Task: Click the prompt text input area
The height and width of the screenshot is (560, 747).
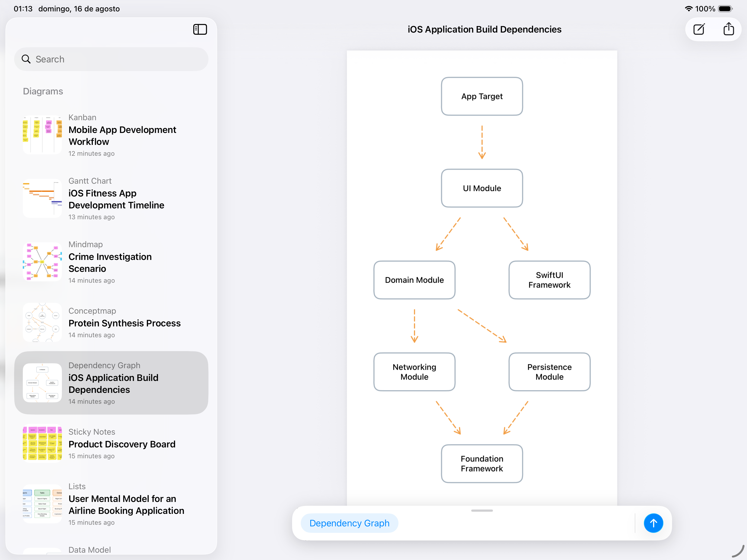Action: [x=517, y=523]
